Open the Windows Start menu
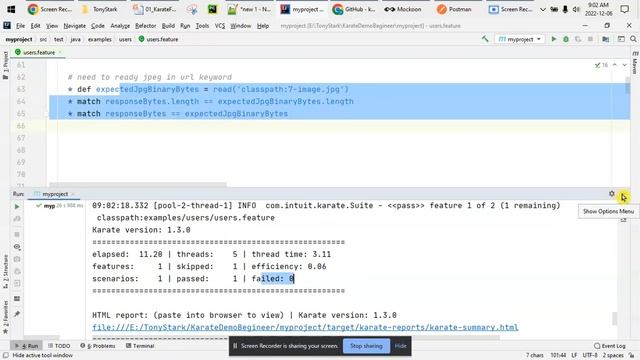The image size is (640, 360). pyautogui.click(x=11, y=9)
